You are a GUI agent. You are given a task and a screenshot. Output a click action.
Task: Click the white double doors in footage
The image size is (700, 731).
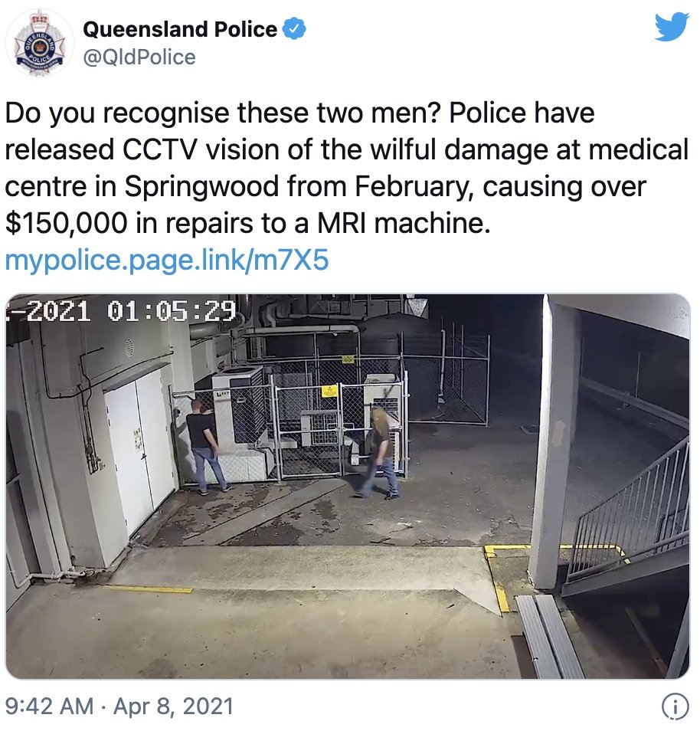[x=139, y=451]
